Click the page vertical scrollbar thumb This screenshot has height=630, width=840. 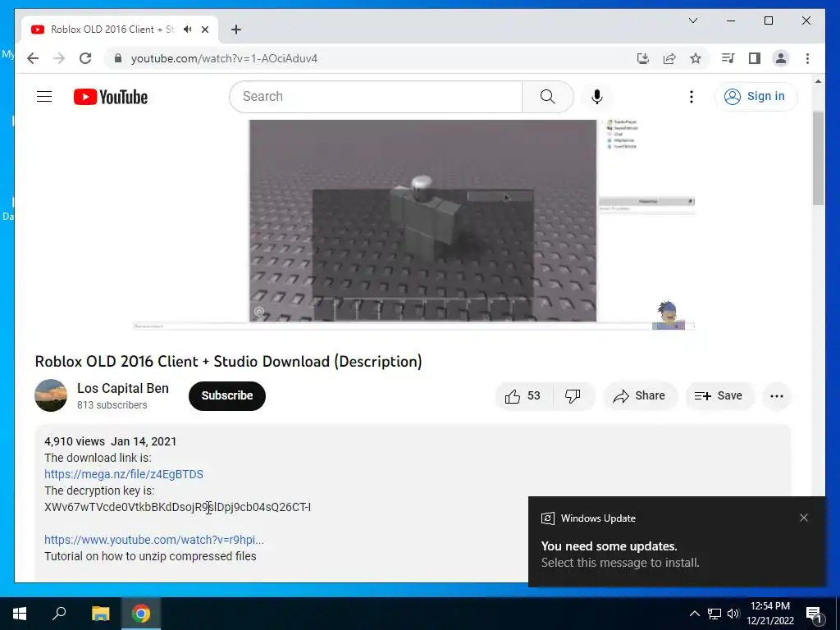pyautogui.click(x=818, y=158)
